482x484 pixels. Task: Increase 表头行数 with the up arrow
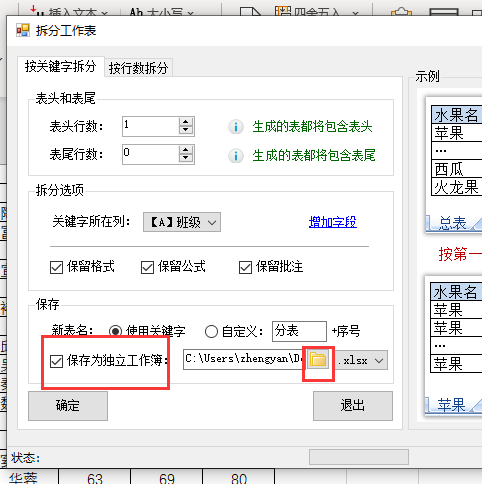click(x=186, y=122)
